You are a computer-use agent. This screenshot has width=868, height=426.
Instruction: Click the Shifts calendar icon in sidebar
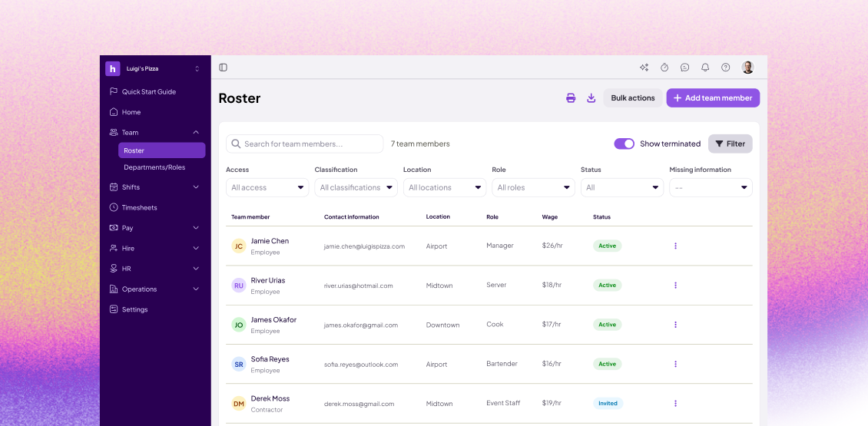point(114,187)
